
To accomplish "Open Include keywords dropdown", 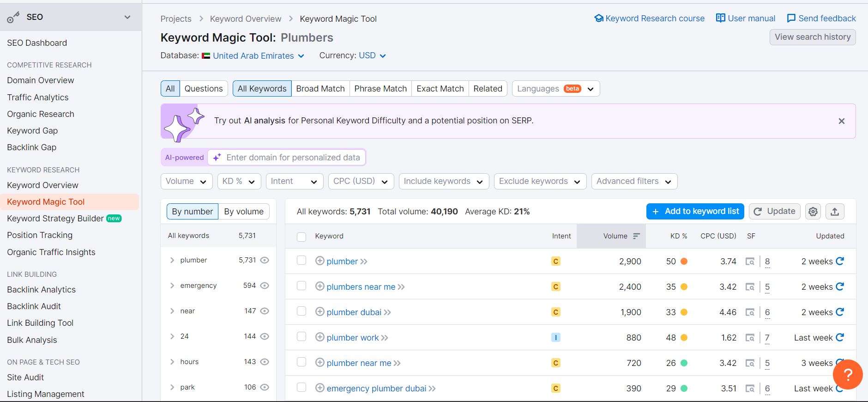I will point(444,181).
